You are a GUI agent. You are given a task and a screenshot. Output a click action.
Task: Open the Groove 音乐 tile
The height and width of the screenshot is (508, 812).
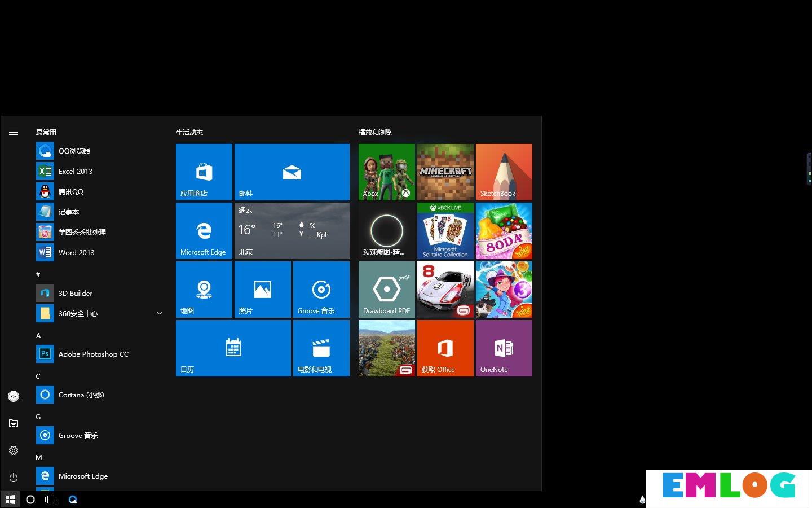(x=321, y=290)
